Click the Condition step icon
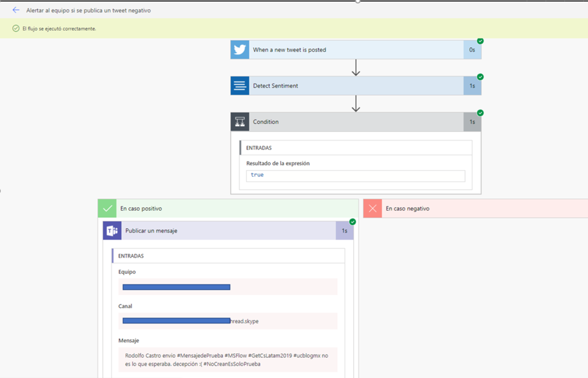588x378 pixels. (x=239, y=122)
